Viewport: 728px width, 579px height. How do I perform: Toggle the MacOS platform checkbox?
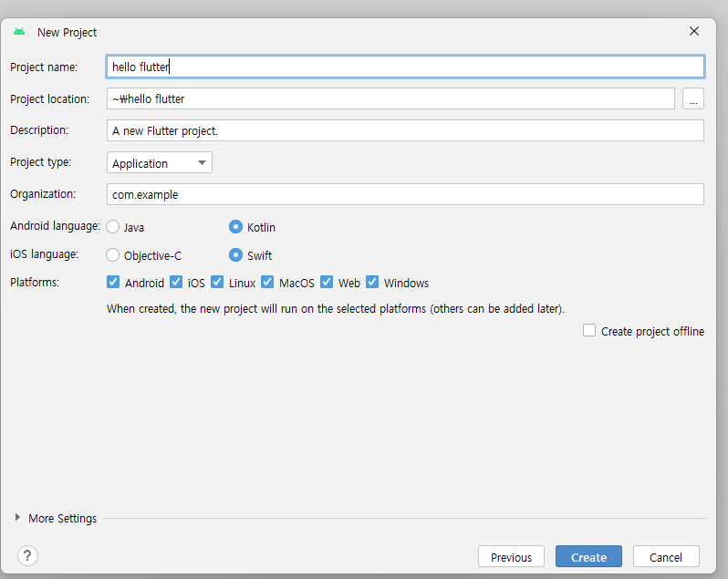pos(267,282)
